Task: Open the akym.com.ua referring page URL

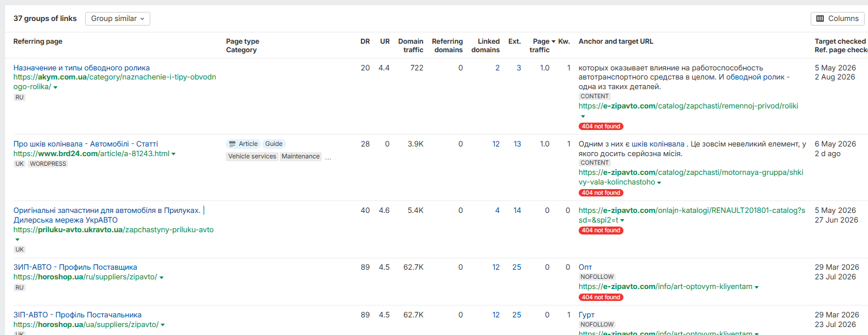Action: [115, 82]
